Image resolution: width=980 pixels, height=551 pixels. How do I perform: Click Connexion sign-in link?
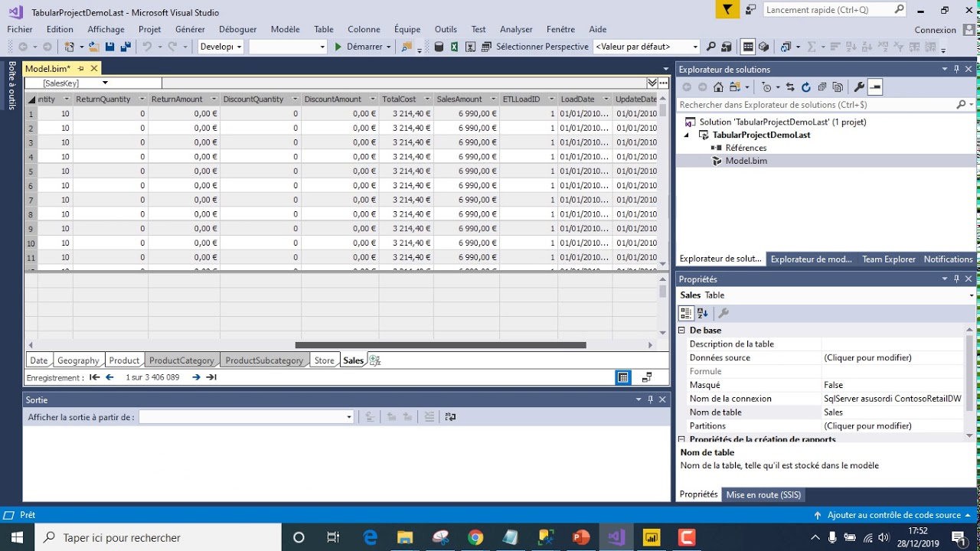click(x=935, y=30)
